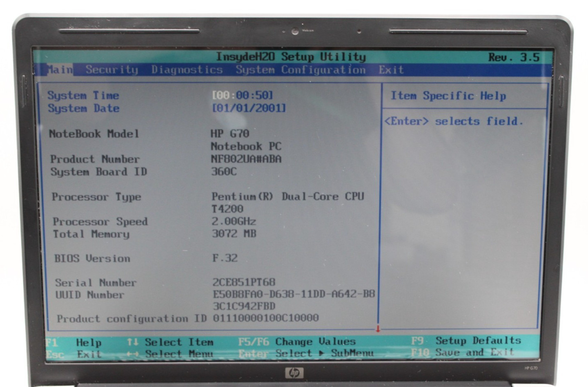Click the F10 Save and Exit hint
Screen dimensions: 588x387
tap(463, 352)
